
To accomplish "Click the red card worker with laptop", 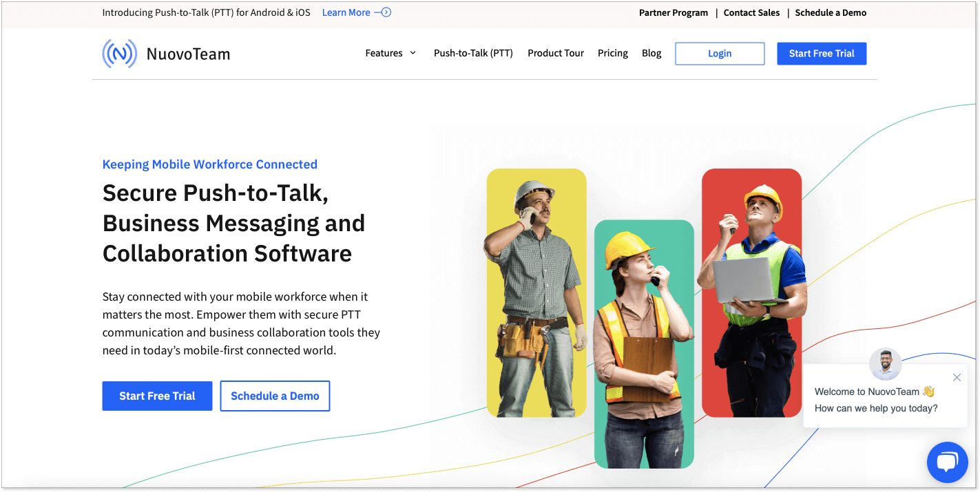I will pyautogui.click(x=751, y=292).
